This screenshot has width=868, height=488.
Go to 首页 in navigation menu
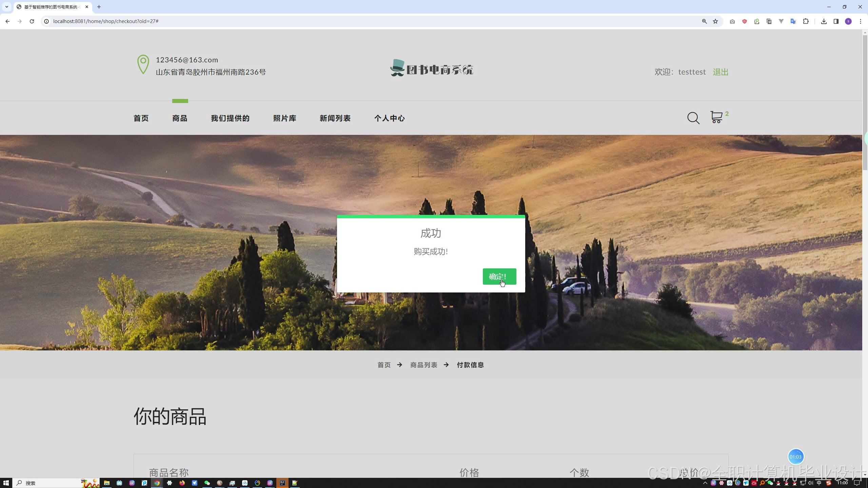click(141, 118)
